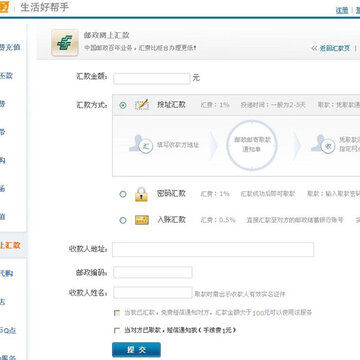Viewport: 360px width, 360px height.
Task: Click the gold padlock icon for 密码汇款
Action: click(141, 194)
